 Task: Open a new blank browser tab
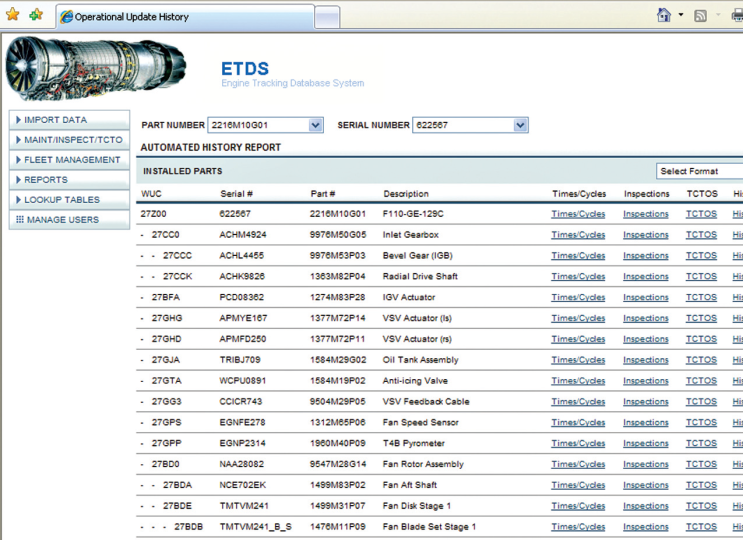pos(327,18)
